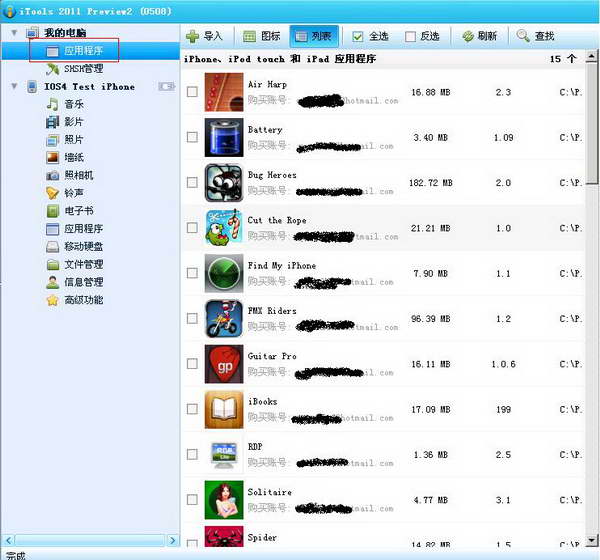Click the RDP app icon
Screen dimensions: 600x560
point(224,454)
